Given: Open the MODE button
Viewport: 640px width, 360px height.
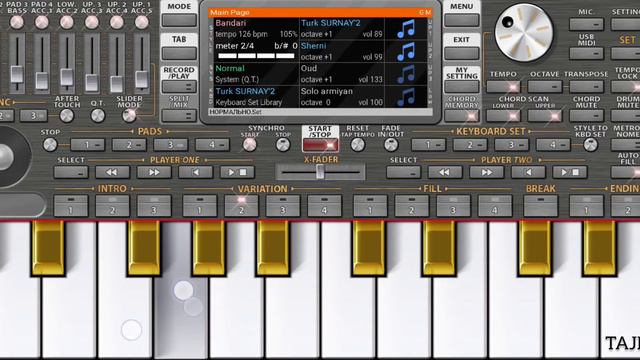Looking at the screenshot, I should tap(179, 20).
